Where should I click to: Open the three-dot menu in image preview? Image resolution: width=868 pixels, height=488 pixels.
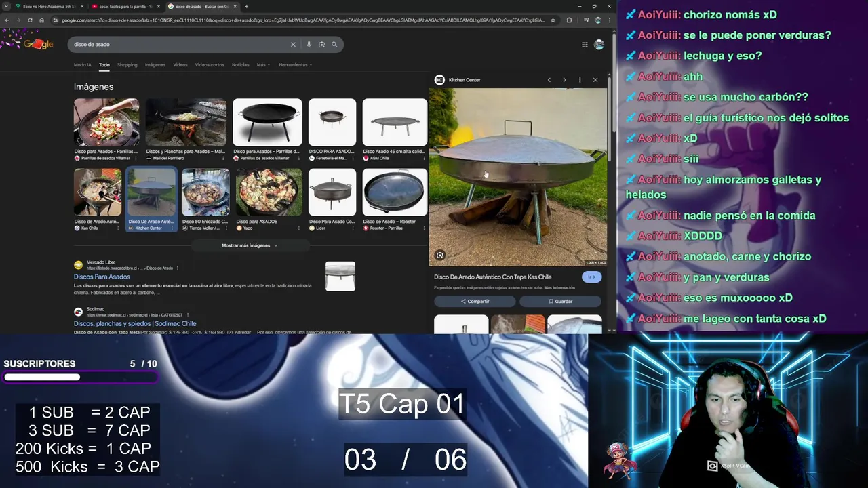click(580, 80)
